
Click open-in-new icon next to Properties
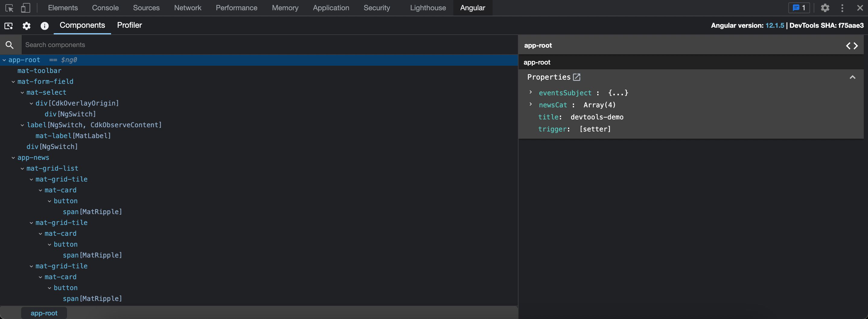coord(576,77)
